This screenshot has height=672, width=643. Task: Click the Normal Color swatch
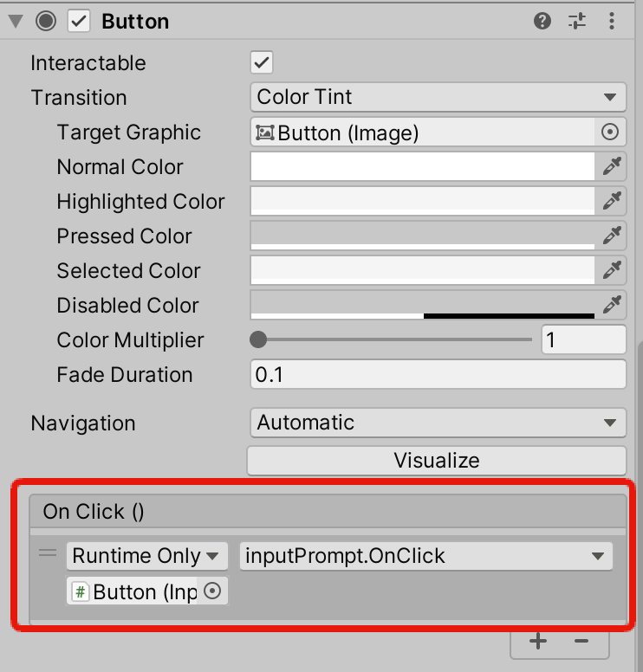tap(422, 166)
